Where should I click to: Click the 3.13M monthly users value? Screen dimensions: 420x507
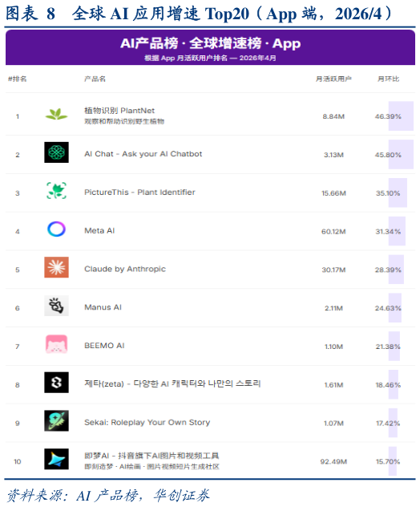point(333,155)
